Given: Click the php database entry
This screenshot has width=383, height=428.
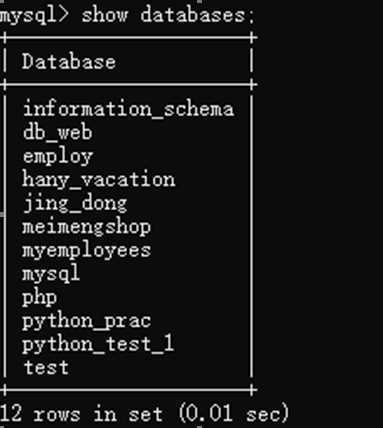Looking at the screenshot, I should click(x=40, y=298).
